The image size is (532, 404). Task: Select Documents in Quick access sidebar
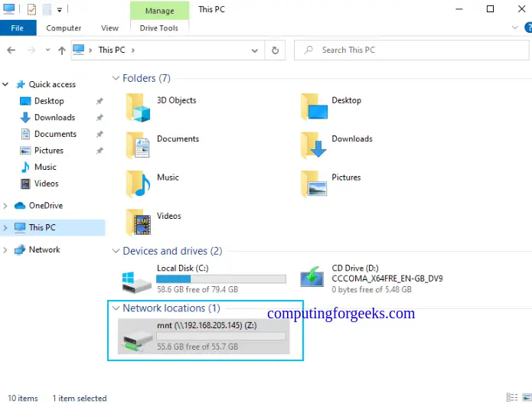(55, 134)
